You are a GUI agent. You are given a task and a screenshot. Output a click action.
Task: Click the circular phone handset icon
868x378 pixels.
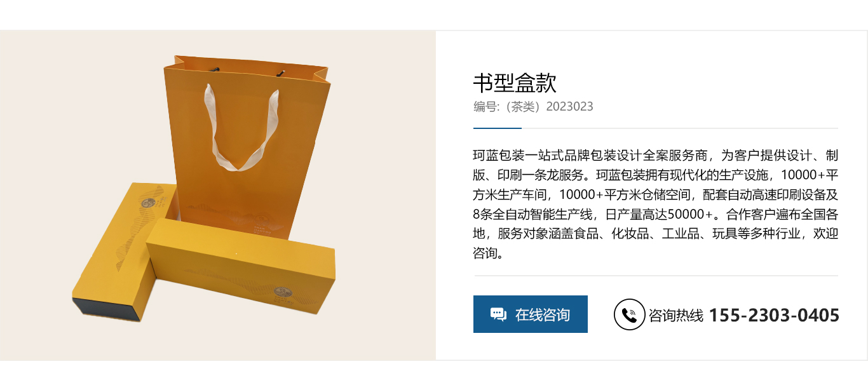tap(629, 314)
